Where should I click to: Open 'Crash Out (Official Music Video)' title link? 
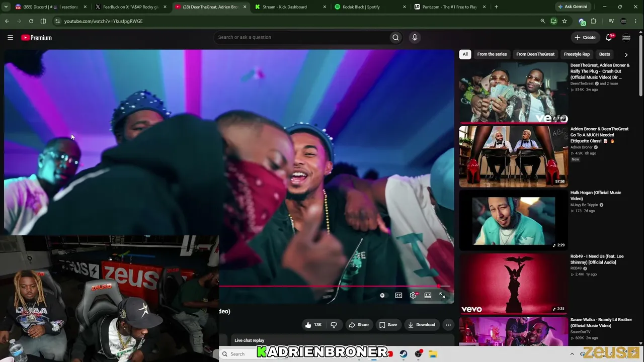600,71
